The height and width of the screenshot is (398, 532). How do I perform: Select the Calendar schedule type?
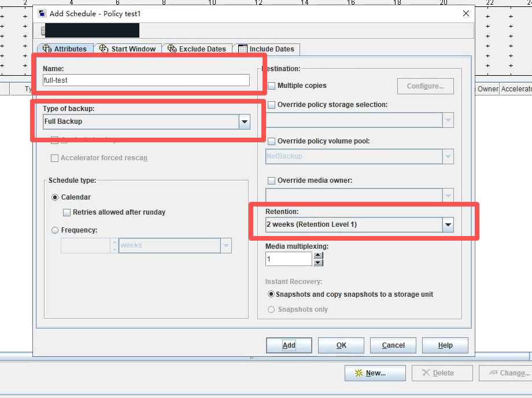(55, 197)
